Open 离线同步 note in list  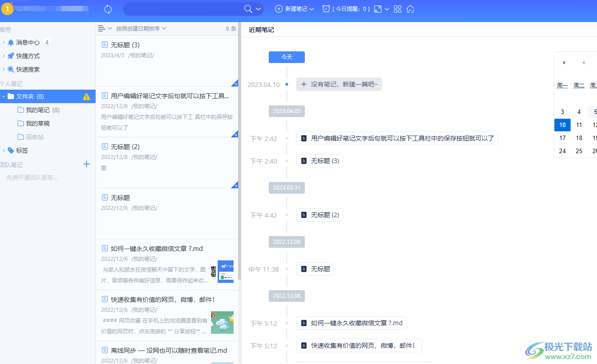coord(167,352)
